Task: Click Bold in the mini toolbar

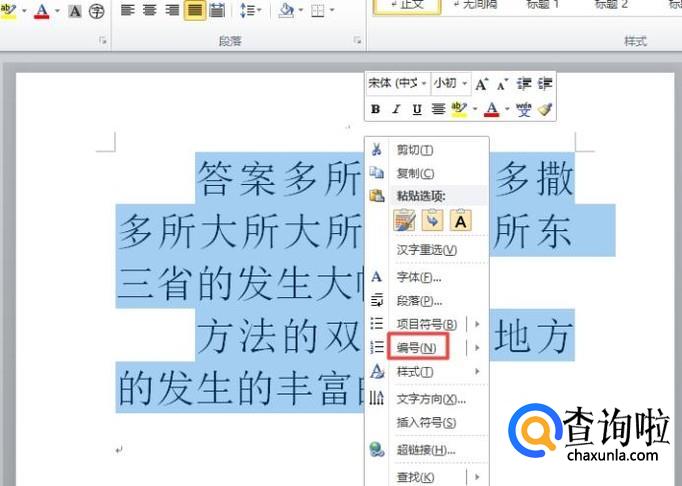Action: [x=376, y=109]
